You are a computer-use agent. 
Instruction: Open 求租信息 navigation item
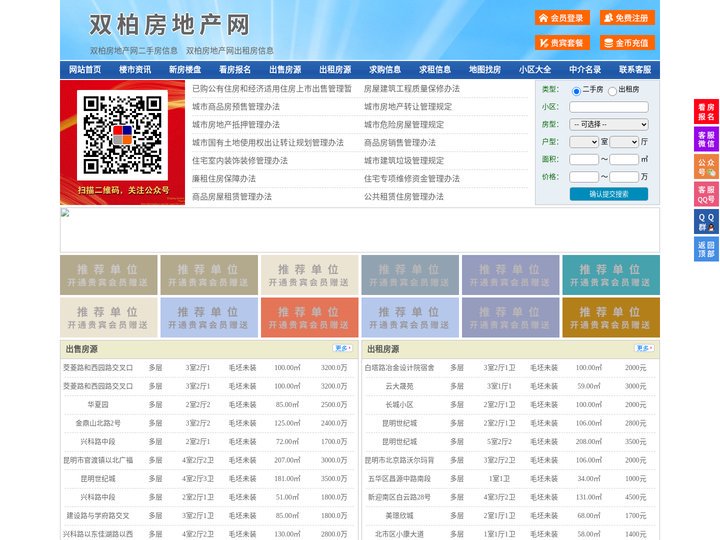click(x=435, y=70)
